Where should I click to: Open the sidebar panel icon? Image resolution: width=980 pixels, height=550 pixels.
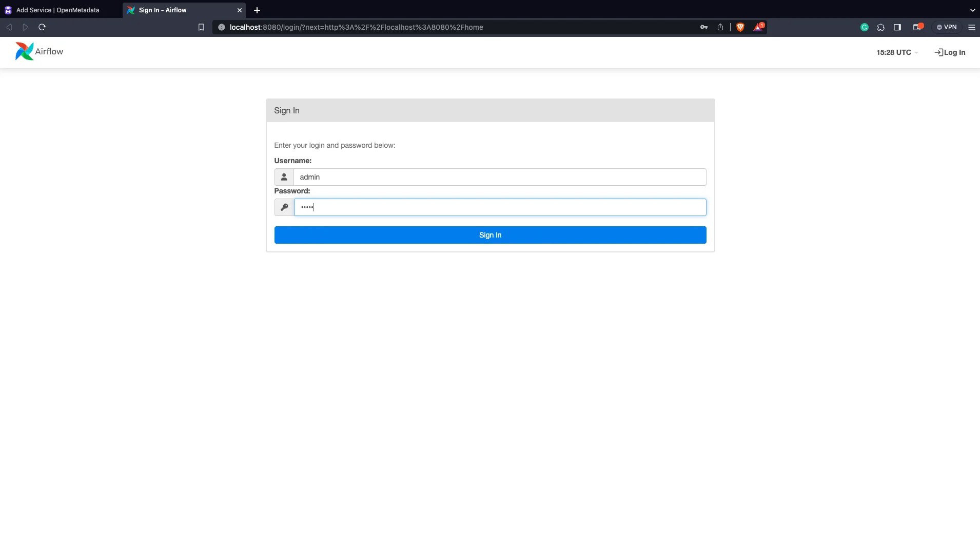click(x=898, y=27)
